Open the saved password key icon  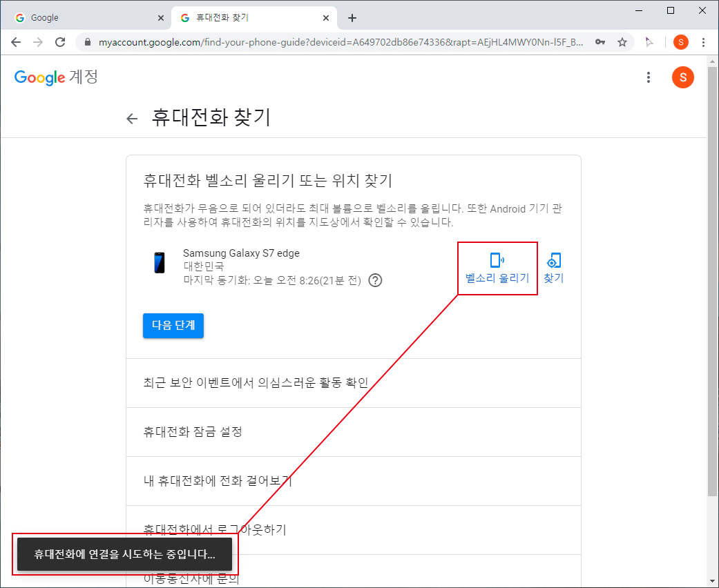pyautogui.click(x=600, y=42)
